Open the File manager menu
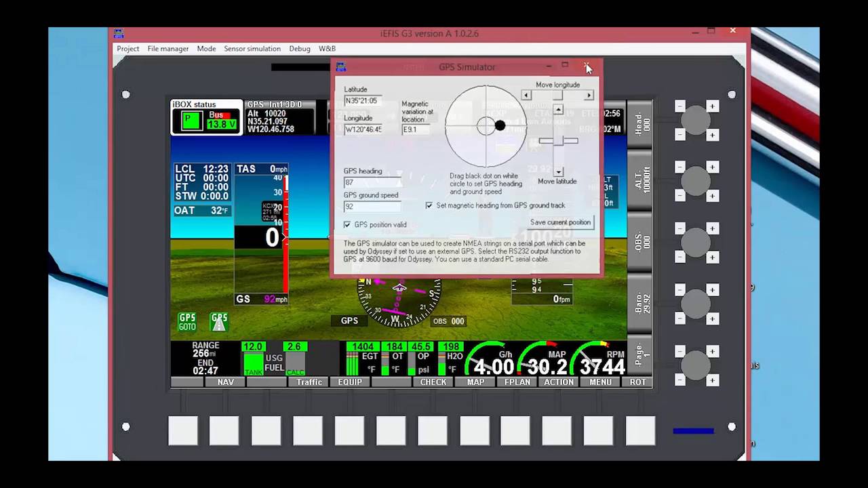Screen dimensions: 868x488 point(167,49)
